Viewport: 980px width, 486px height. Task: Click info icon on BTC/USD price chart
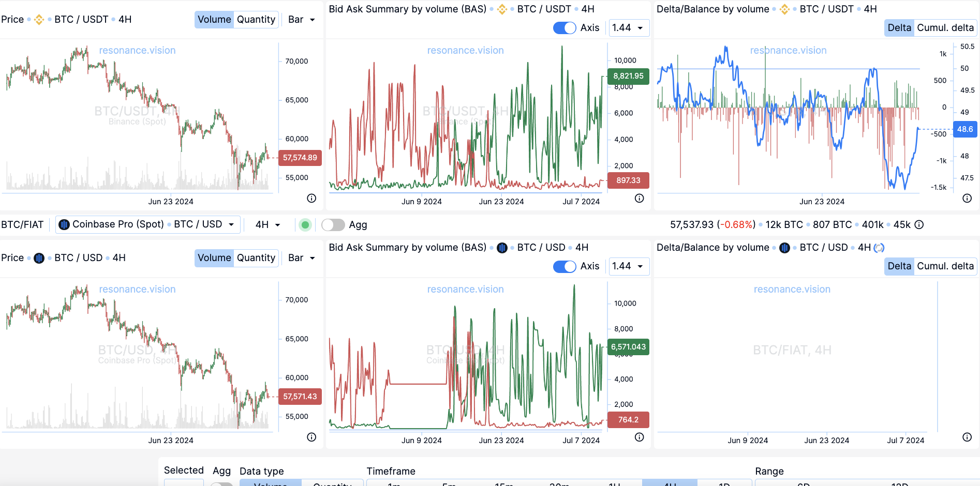point(311,437)
